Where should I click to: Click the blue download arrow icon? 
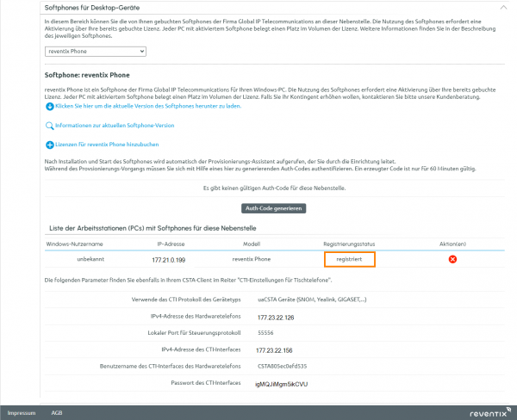point(49,107)
